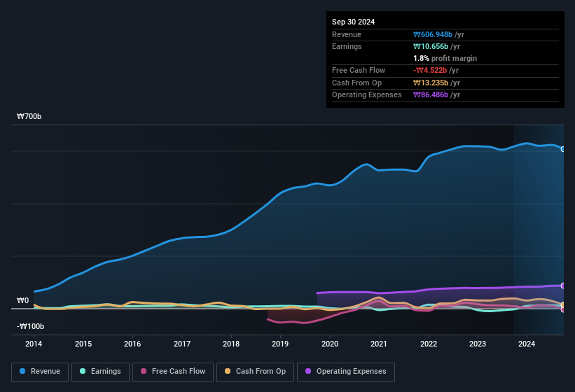Toggle the Cash From Op legend button
The width and height of the screenshot is (575, 392).
pyautogui.click(x=255, y=372)
